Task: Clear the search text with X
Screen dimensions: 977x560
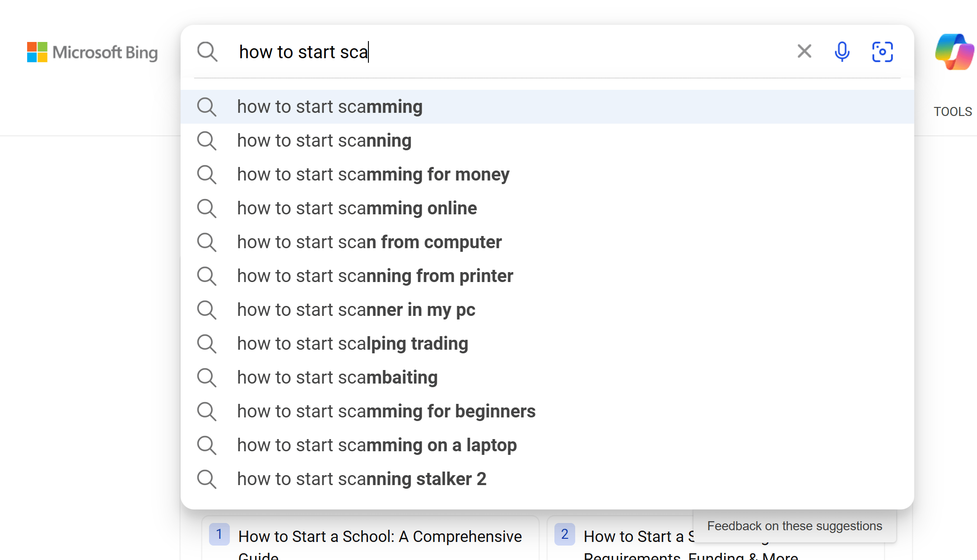Action: 804,51
